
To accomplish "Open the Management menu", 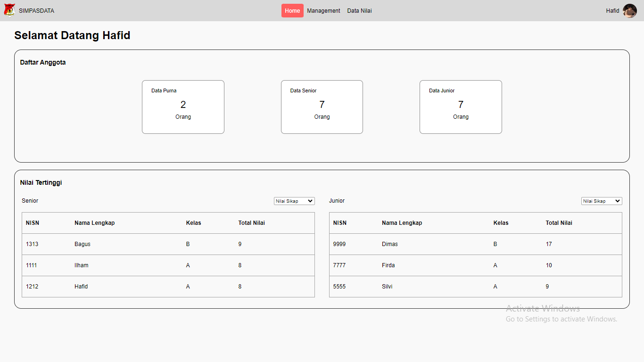I will click(x=323, y=11).
